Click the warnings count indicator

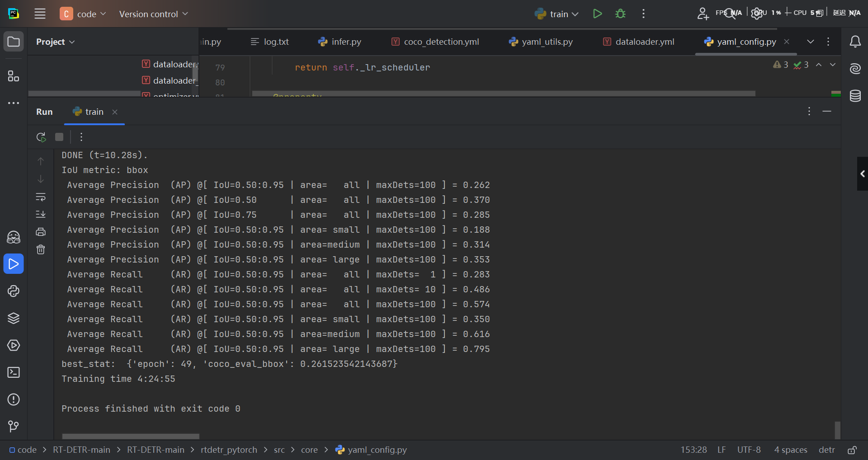click(781, 65)
